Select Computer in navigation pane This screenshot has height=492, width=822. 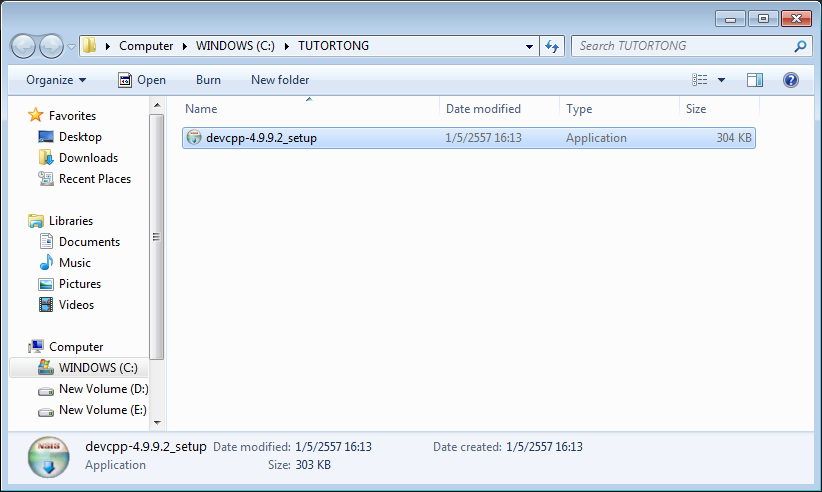76,347
